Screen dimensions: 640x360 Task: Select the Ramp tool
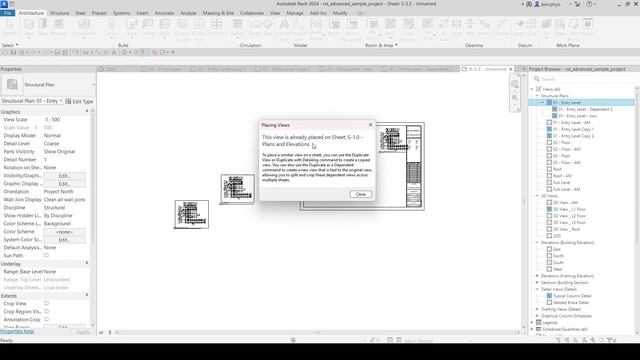254,27
